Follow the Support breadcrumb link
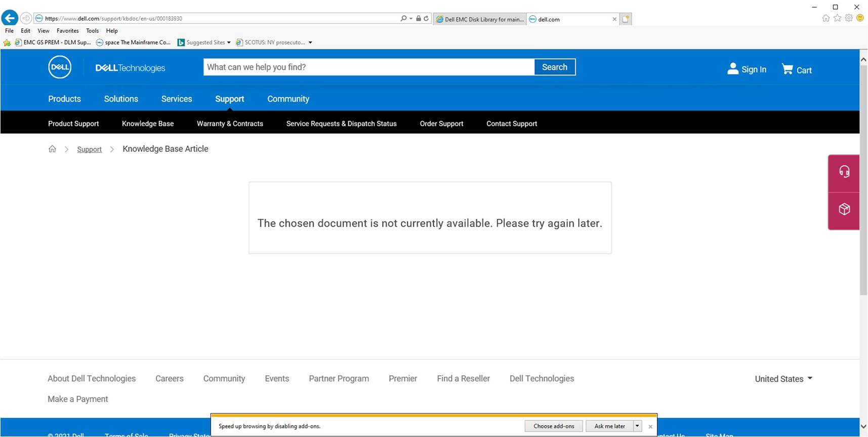This screenshot has width=868, height=437. [x=89, y=149]
